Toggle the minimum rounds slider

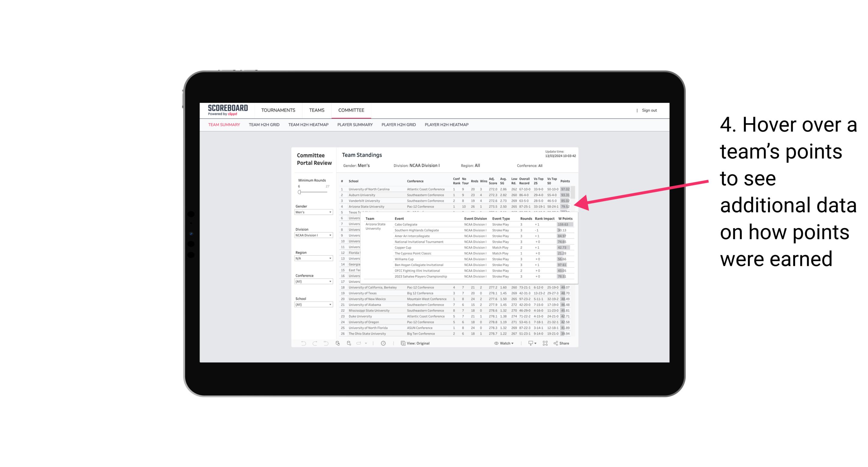pyautogui.click(x=299, y=192)
